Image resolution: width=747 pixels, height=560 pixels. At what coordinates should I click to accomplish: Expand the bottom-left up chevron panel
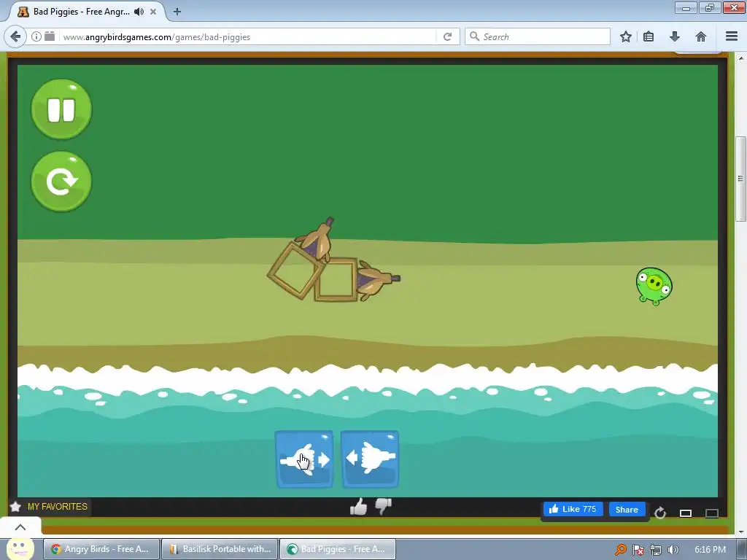pyautogui.click(x=20, y=527)
